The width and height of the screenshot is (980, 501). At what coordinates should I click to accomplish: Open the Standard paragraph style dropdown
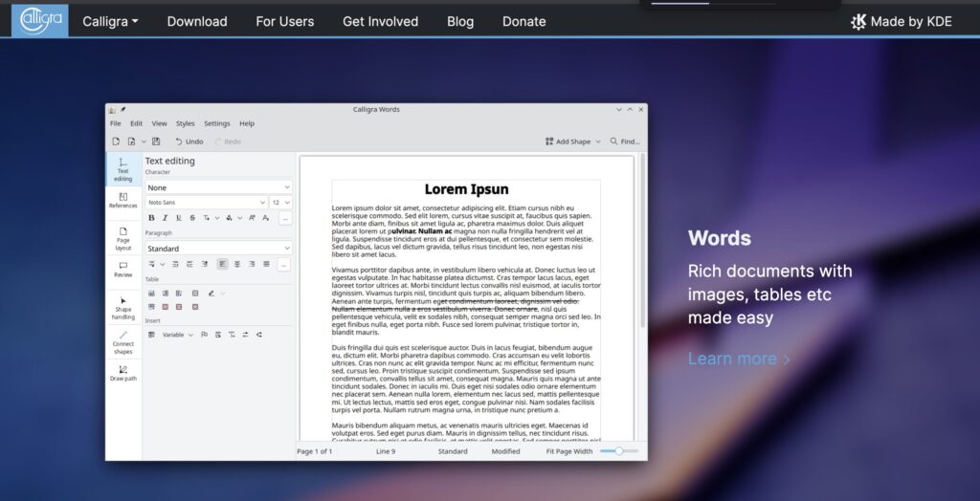pyautogui.click(x=218, y=249)
